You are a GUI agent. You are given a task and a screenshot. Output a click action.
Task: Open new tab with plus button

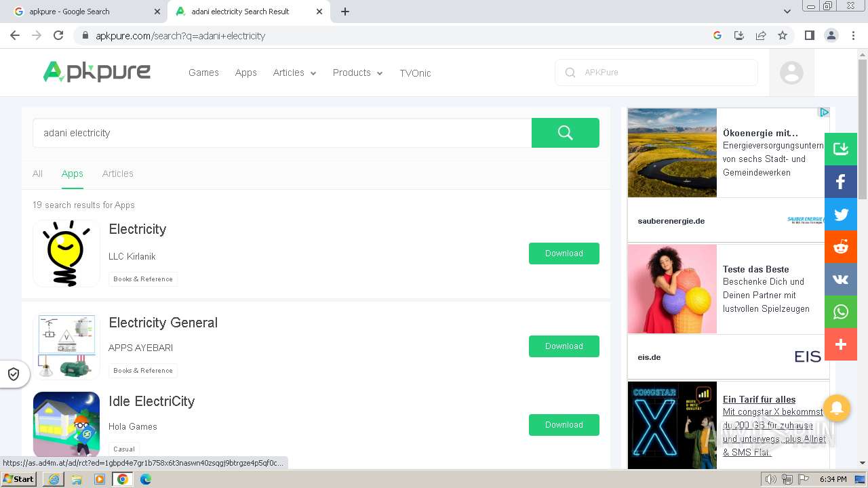(345, 12)
